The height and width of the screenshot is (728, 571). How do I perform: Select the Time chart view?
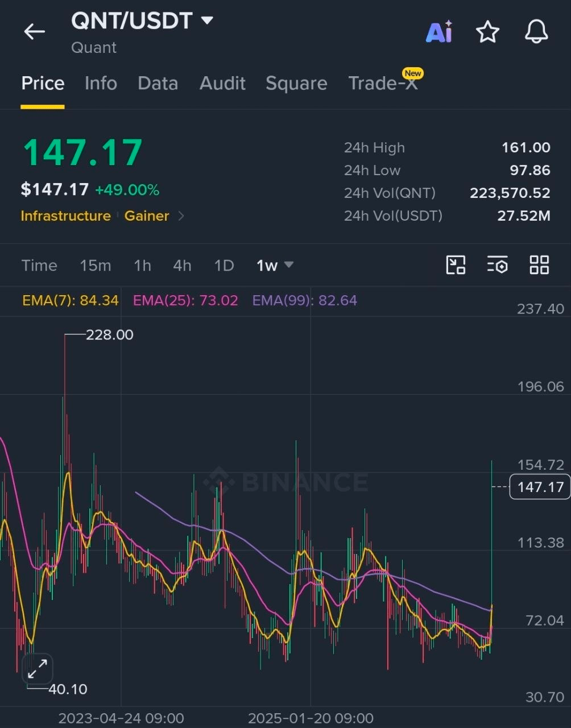(x=39, y=266)
